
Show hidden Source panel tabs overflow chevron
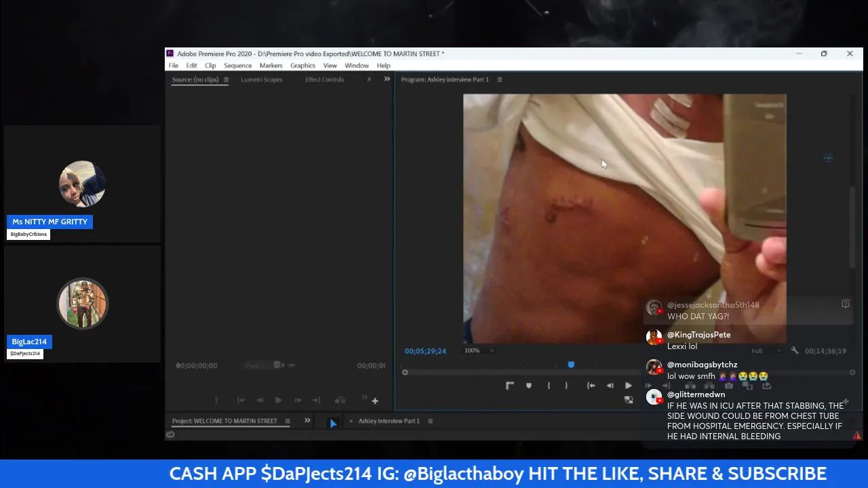coord(387,79)
